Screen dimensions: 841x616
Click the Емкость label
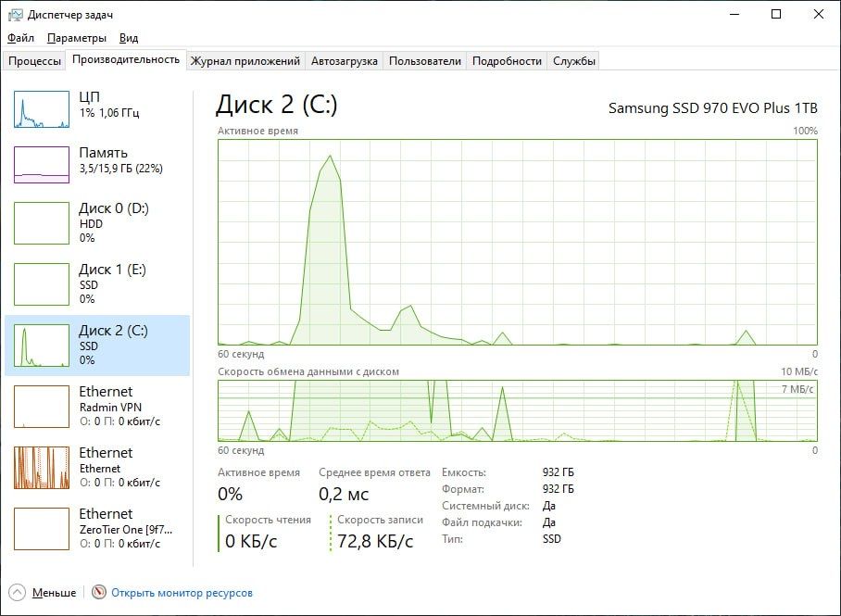(464, 472)
